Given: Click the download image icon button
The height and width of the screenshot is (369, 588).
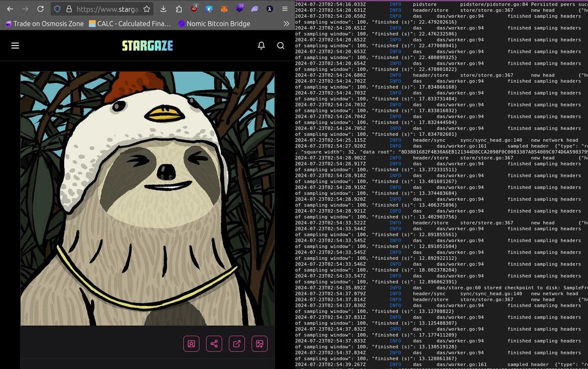Looking at the screenshot, I should coord(259,344).
